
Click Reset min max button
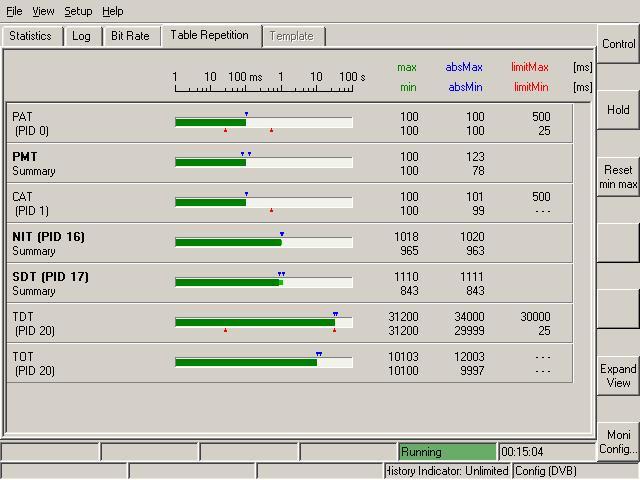pyautogui.click(x=618, y=177)
